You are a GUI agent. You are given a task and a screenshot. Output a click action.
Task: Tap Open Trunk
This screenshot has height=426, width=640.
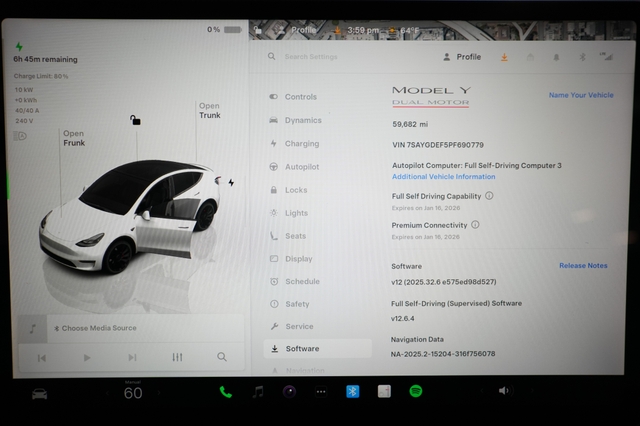210,111
